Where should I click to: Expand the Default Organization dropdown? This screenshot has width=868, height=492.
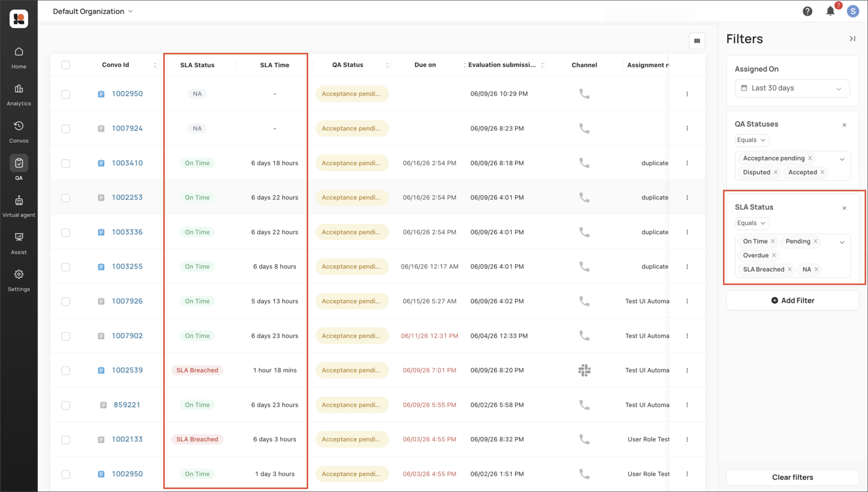pyautogui.click(x=93, y=12)
